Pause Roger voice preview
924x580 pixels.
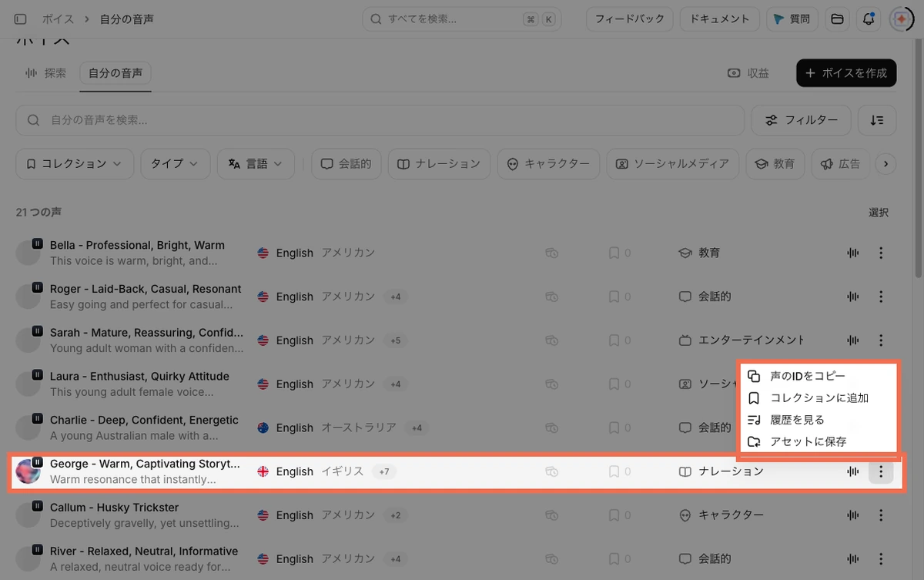37,287
